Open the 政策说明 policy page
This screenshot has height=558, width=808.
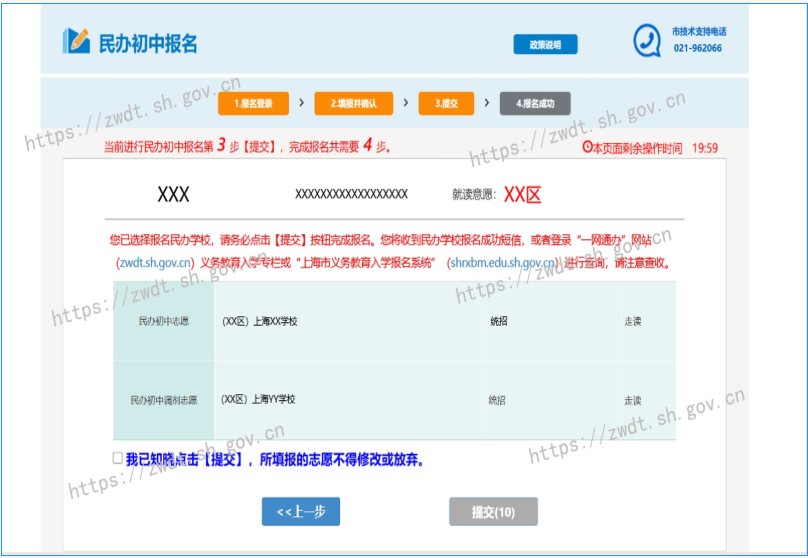click(x=545, y=45)
